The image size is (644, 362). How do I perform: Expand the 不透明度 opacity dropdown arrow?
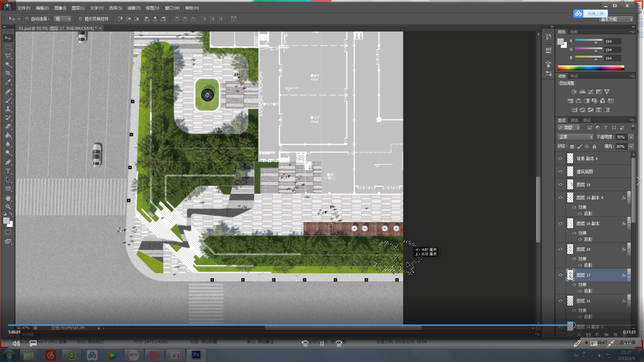tap(631, 137)
